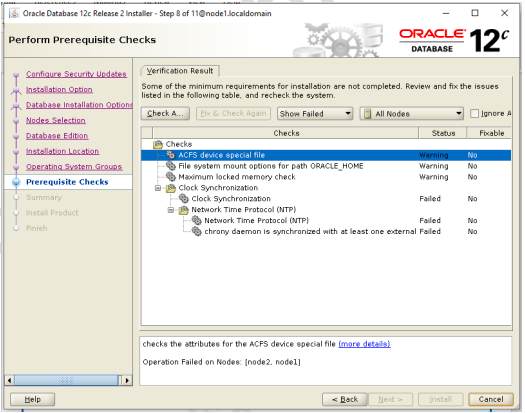Click the left arrow of the sidebar scrollbar
The image size is (525, 413).
point(9,380)
